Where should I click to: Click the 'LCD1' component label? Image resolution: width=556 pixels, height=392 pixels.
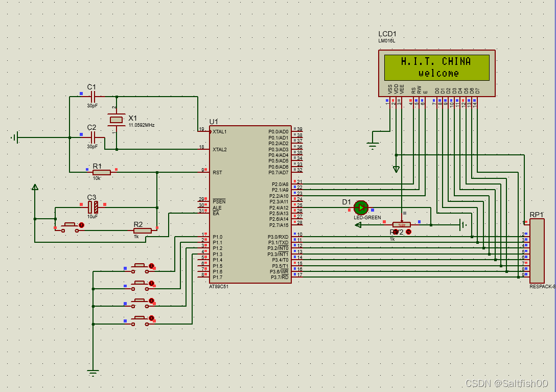tap(387, 34)
